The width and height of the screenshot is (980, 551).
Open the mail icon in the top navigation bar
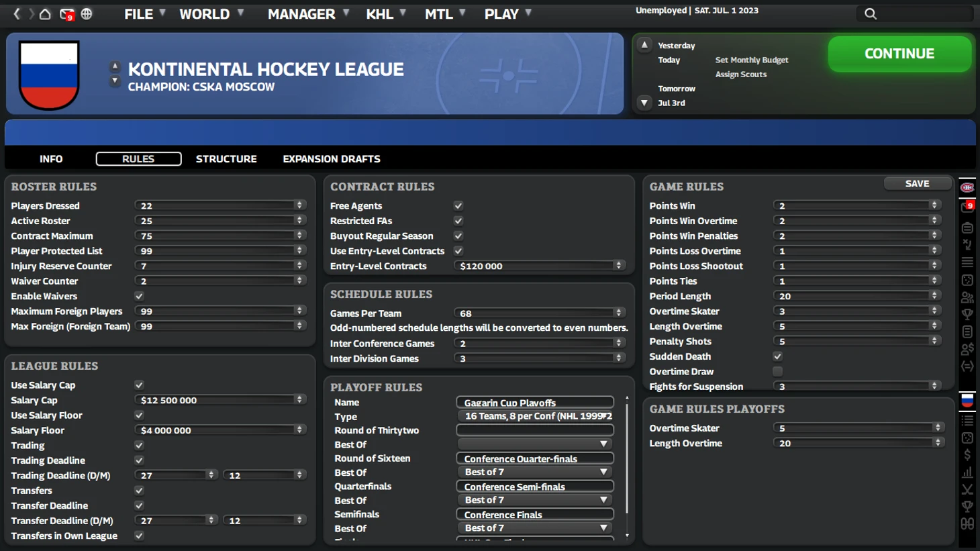click(x=66, y=14)
